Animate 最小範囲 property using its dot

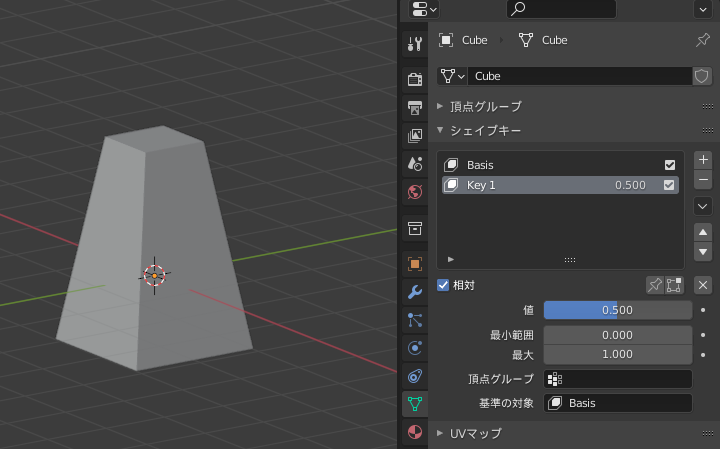pos(703,335)
